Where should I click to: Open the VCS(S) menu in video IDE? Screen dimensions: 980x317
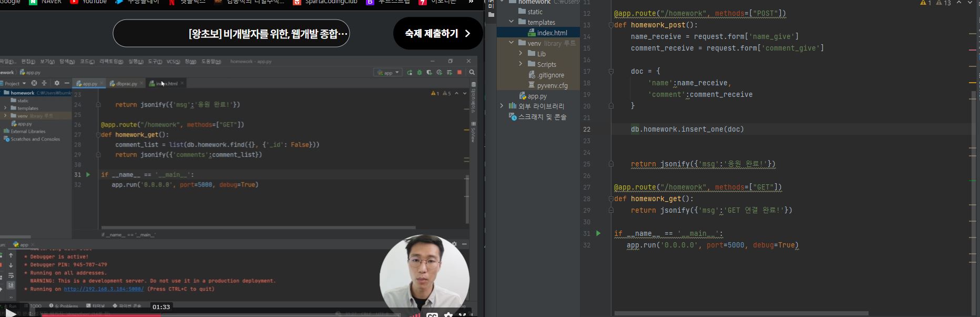(173, 62)
